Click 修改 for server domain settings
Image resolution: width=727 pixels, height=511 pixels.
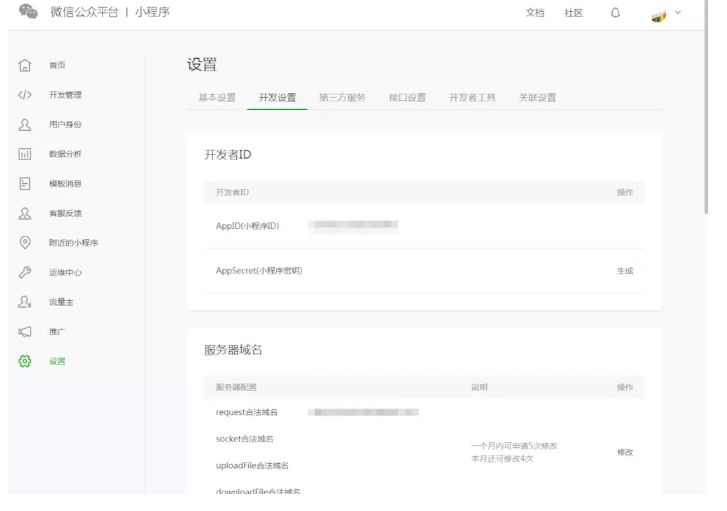[625, 452]
